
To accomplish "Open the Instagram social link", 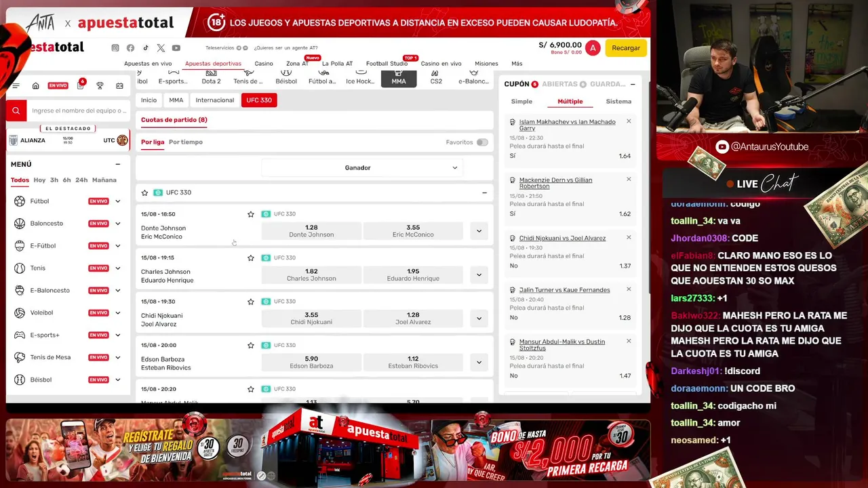I will 115,48.
